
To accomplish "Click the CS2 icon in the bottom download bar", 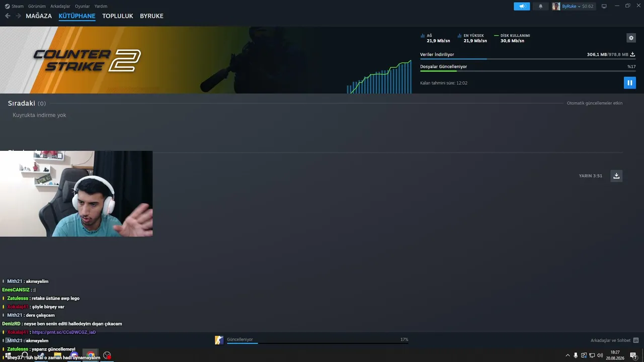I will pyautogui.click(x=219, y=340).
